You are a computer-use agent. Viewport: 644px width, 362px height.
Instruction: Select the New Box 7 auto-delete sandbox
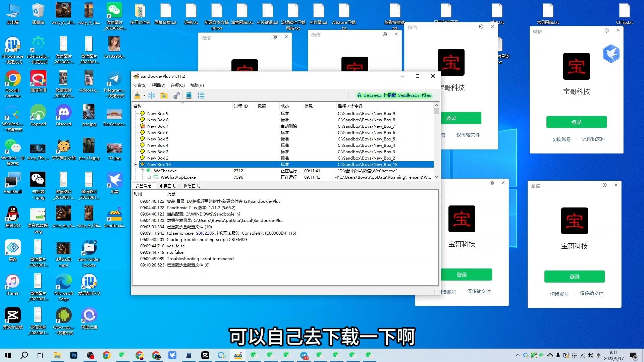click(x=283, y=126)
